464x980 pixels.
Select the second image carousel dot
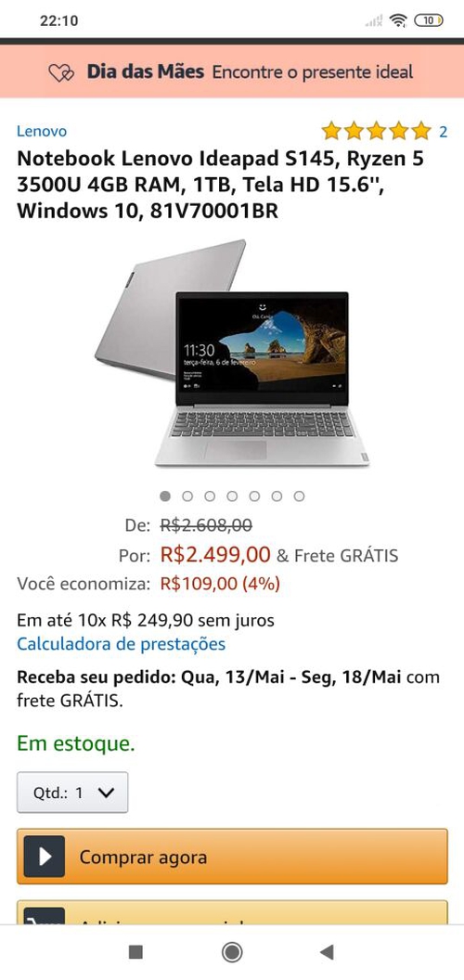(187, 496)
